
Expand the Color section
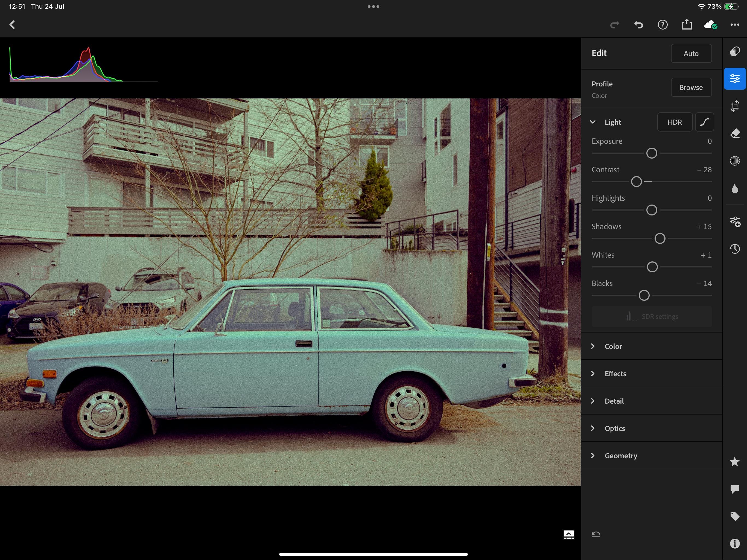651,346
